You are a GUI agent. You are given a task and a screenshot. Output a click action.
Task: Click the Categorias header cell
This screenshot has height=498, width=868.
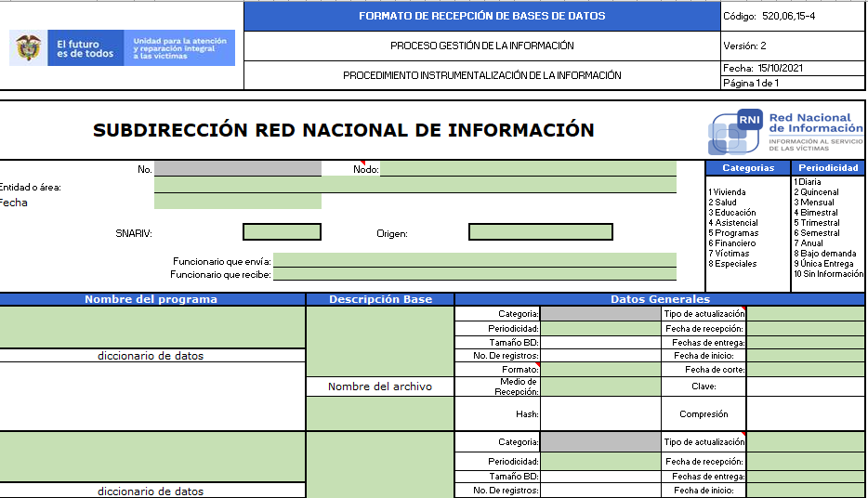click(748, 167)
